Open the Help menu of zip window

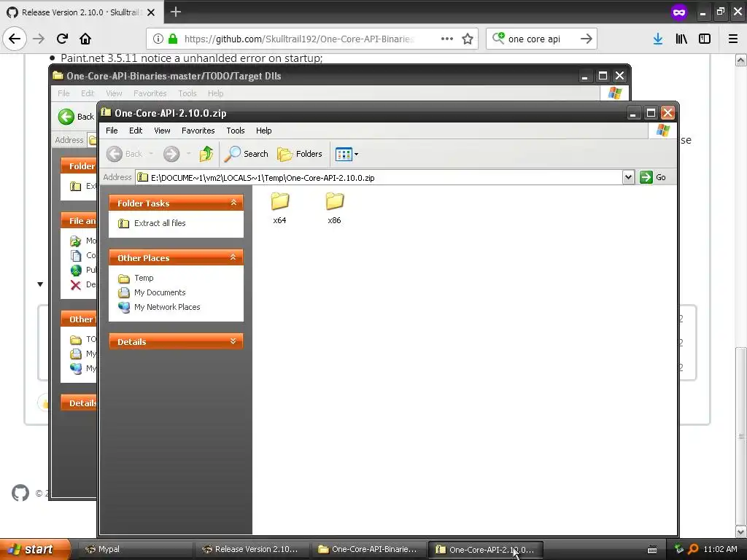[x=263, y=131]
